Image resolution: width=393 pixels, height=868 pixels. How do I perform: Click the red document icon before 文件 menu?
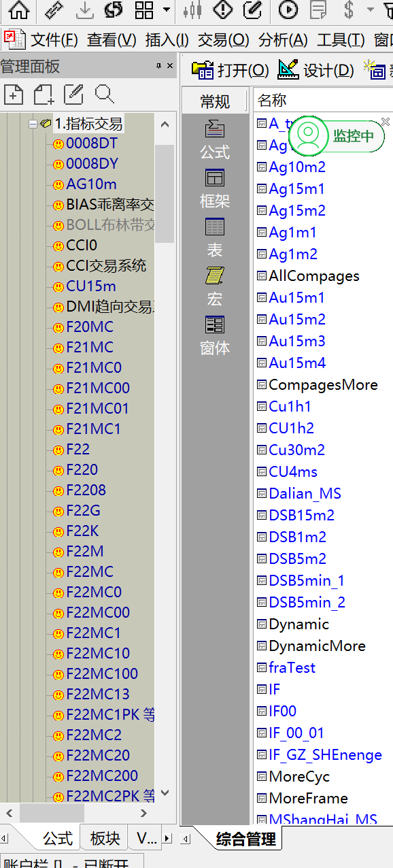click(x=15, y=39)
